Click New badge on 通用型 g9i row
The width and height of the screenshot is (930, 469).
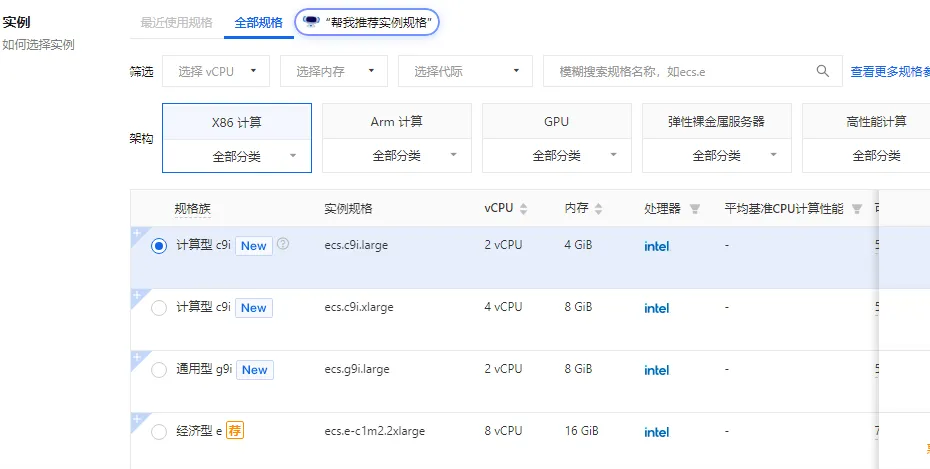click(254, 370)
